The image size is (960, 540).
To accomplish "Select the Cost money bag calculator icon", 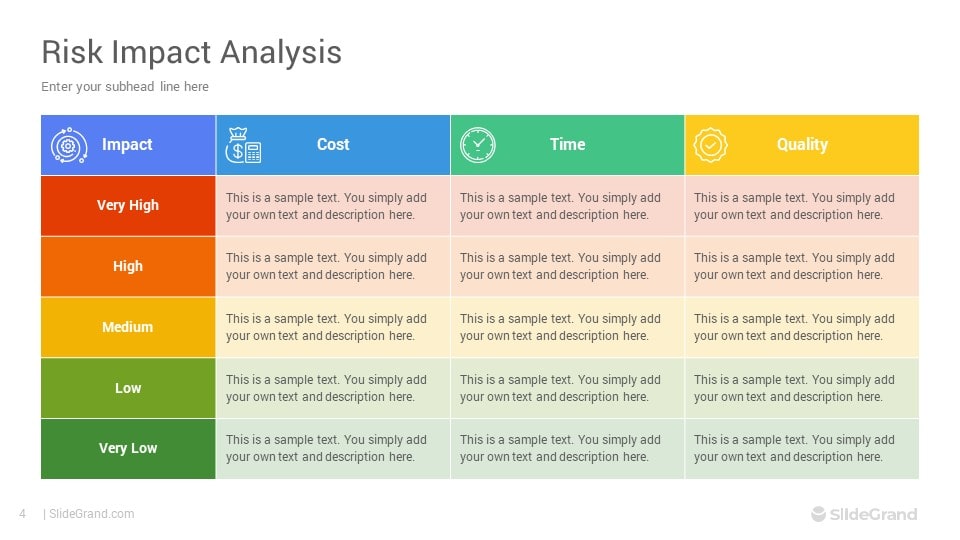I will tap(243, 145).
